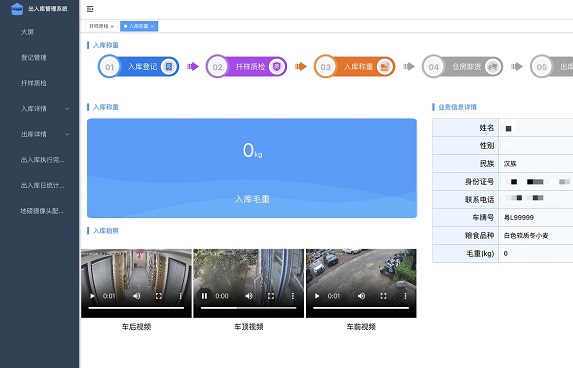Click step 04 仓房卸货
Viewport: 573px width, 368px height.
click(463, 67)
